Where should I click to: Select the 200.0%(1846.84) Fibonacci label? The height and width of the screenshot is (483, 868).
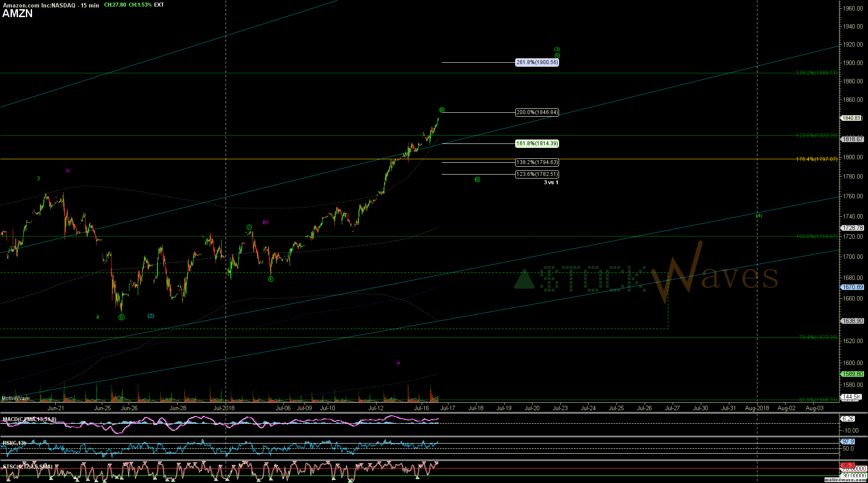click(537, 112)
